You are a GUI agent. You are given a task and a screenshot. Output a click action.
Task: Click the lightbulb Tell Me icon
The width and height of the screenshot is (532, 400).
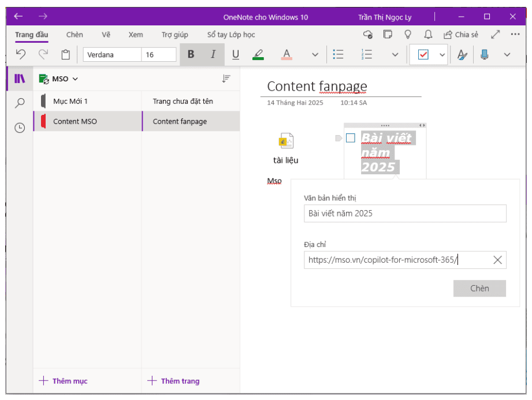point(408,34)
